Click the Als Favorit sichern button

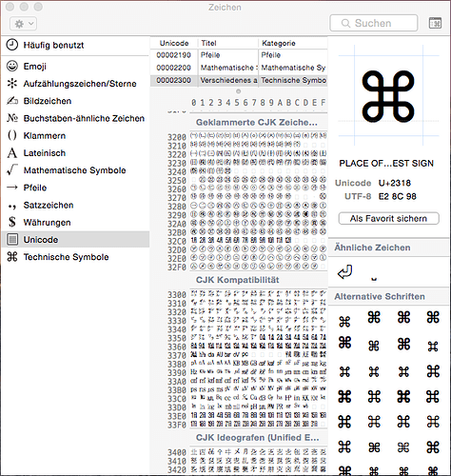(x=388, y=219)
